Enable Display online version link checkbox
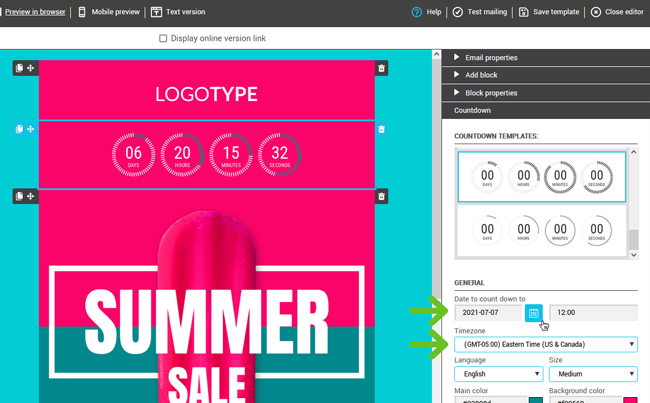650x403 pixels. pyautogui.click(x=164, y=39)
